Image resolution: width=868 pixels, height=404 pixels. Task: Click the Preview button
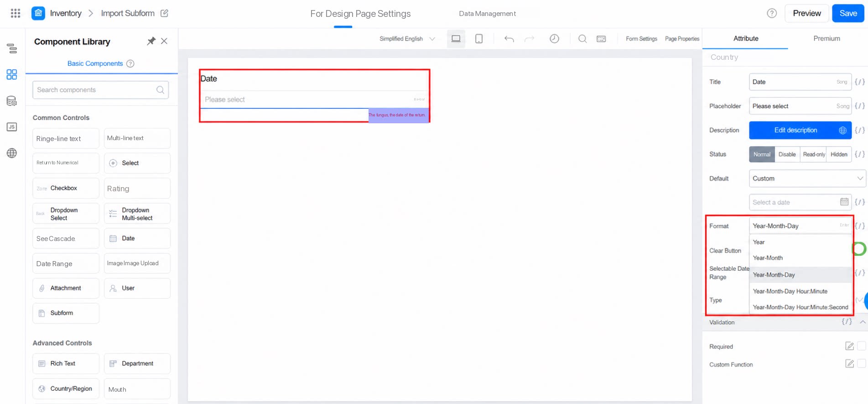click(x=806, y=13)
